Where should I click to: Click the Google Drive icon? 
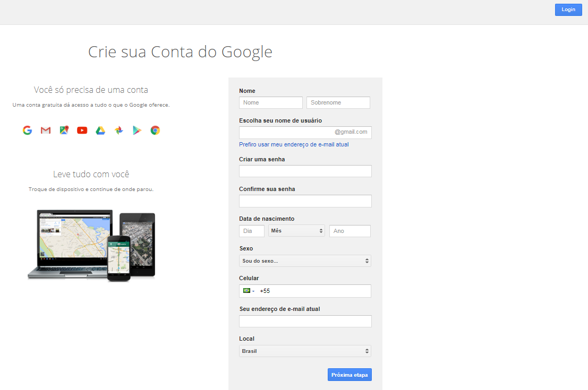[100, 131]
